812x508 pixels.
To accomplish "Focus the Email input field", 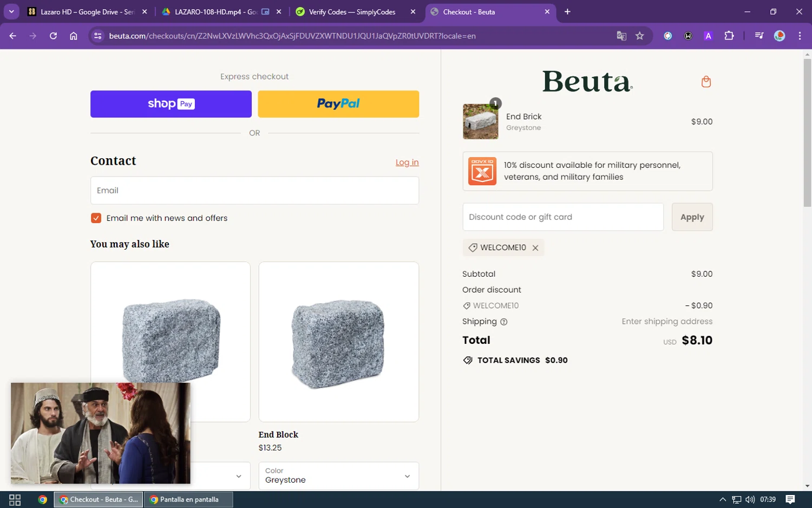I will tap(254, 191).
